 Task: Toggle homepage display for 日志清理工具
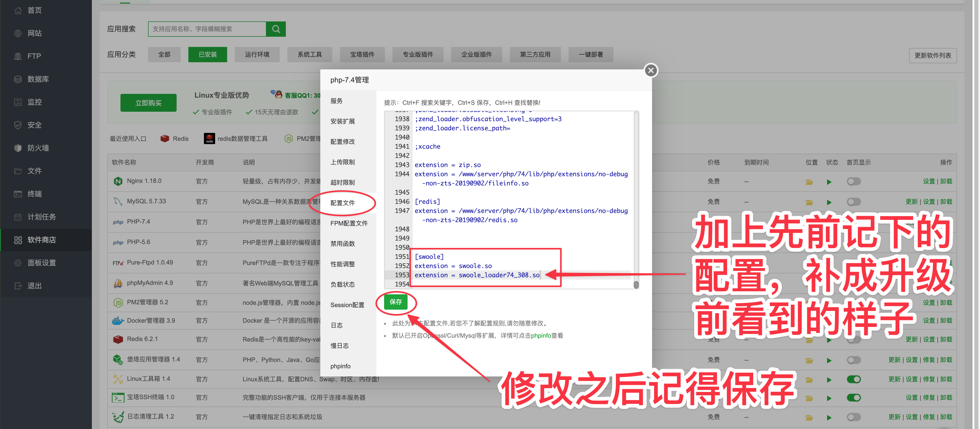[x=854, y=417]
